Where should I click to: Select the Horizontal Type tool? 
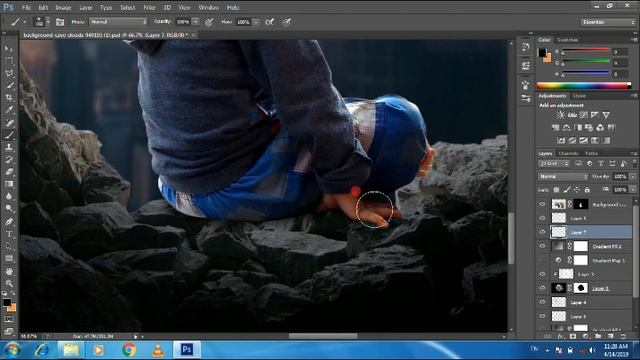coord(9,234)
